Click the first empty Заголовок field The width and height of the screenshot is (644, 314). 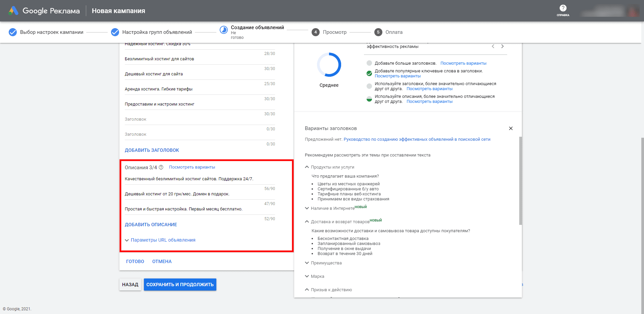coord(200,119)
